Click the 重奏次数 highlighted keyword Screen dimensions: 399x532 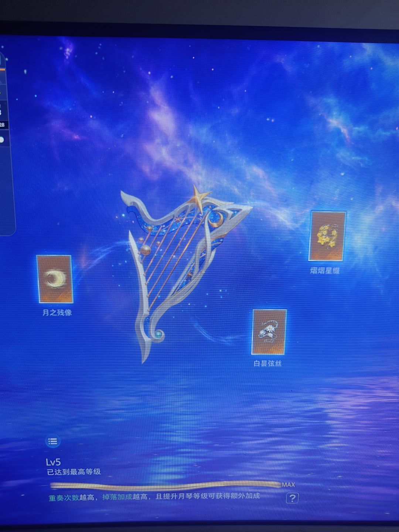click(x=64, y=498)
